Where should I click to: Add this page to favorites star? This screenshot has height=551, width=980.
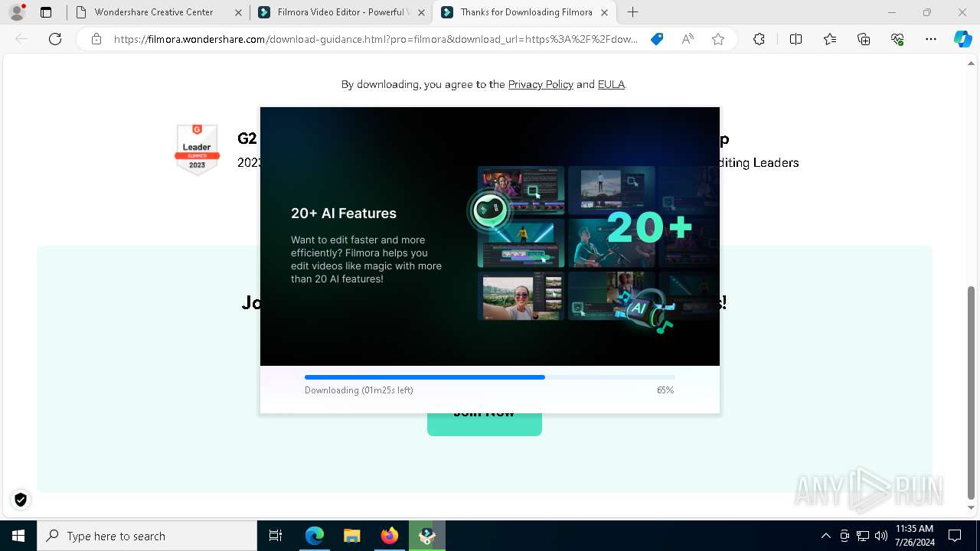click(x=718, y=39)
